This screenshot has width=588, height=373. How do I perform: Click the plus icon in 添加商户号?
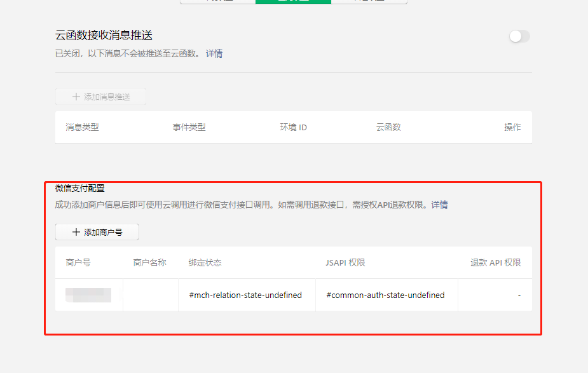76,232
